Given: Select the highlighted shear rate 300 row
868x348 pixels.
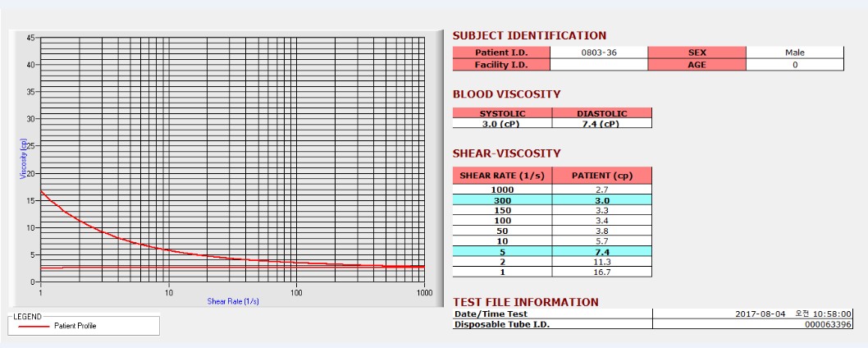Looking at the screenshot, I should (552, 200).
